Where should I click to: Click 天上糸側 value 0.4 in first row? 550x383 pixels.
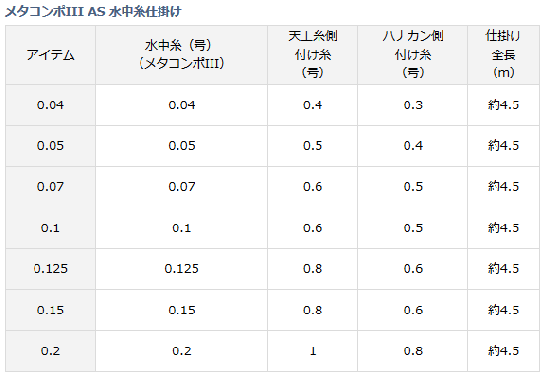click(313, 105)
